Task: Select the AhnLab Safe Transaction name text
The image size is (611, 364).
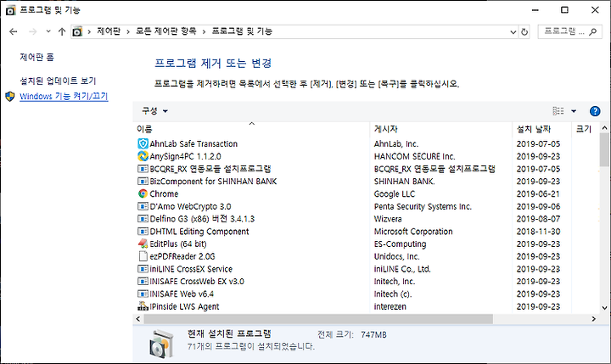Action: tap(193, 143)
